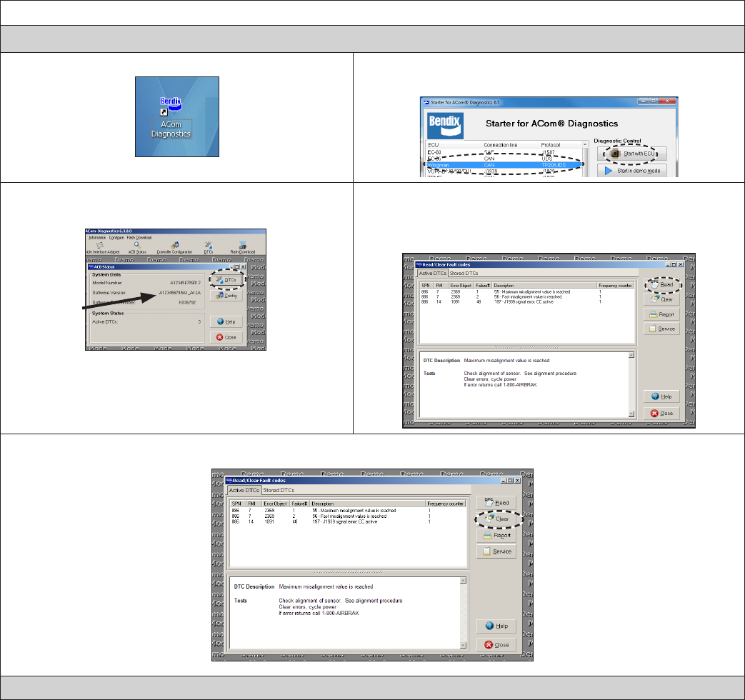Click Frequency counter header in upper Fault codes window
The width and height of the screenshot is (745, 700).
click(x=615, y=286)
